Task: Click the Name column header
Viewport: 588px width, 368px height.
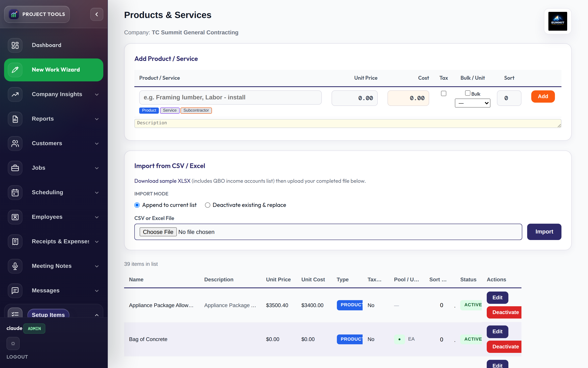Action: (136, 280)
